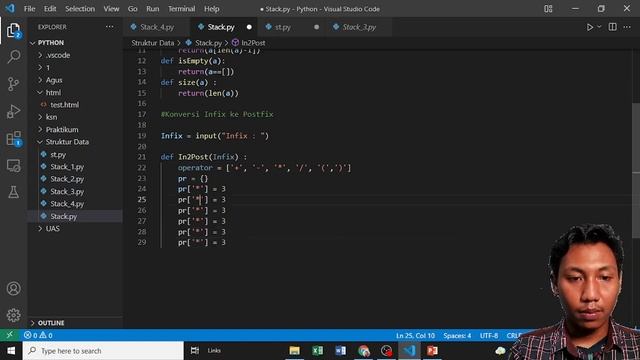This screenshot has height=360, width=640.
Task: Click the remote window indicator in status bar
Action: click(9, 335)
